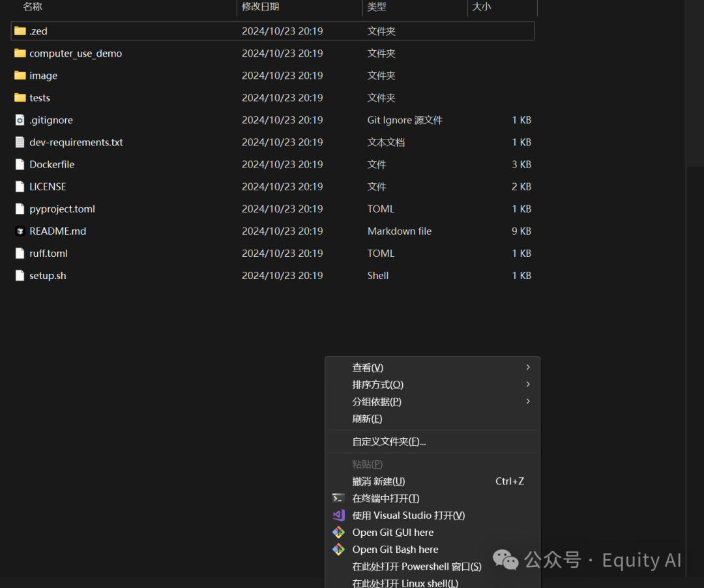This screenshot has height=588, width=704.
Task: Click the LICENSE file icon
Action: point(20,186)
